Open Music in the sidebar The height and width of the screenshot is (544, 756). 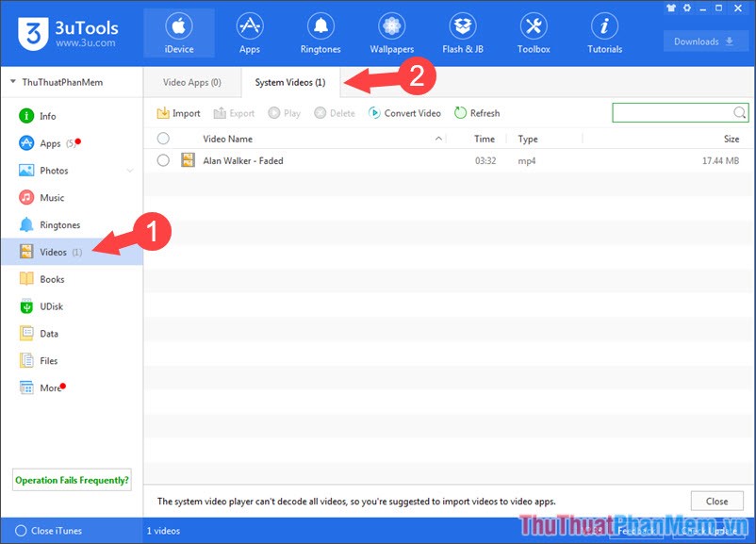52,198
